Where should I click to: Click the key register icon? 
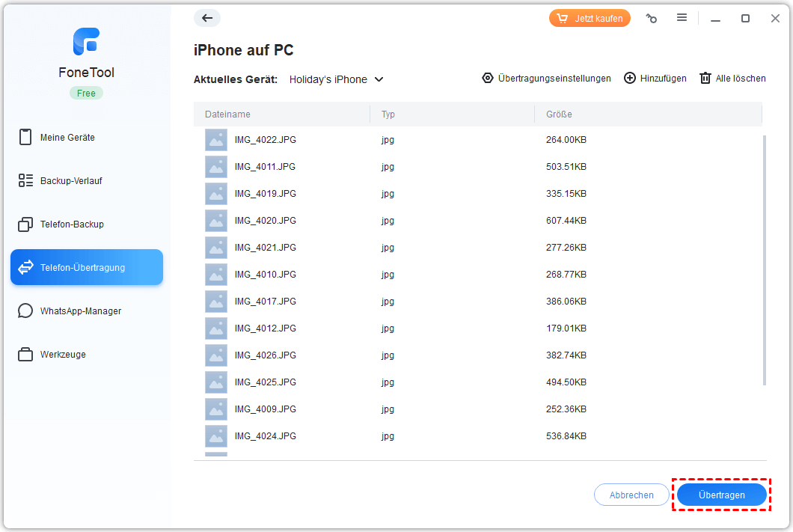652,19
